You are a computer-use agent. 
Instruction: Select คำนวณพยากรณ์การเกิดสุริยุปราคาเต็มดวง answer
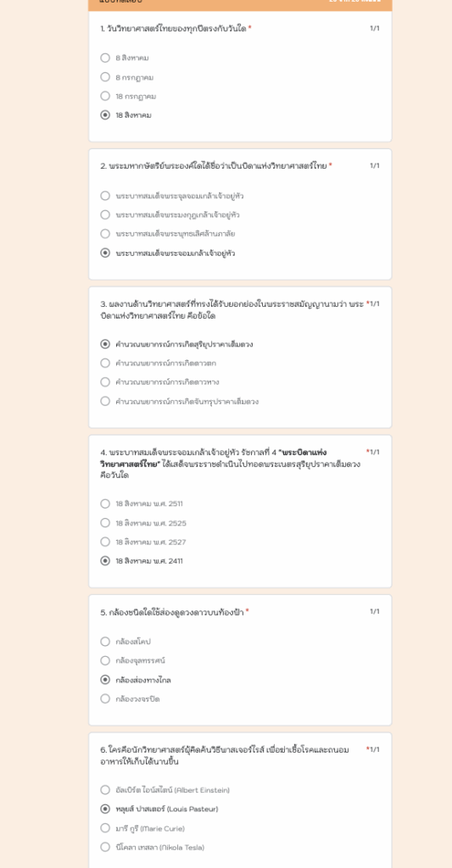point(105,344)
